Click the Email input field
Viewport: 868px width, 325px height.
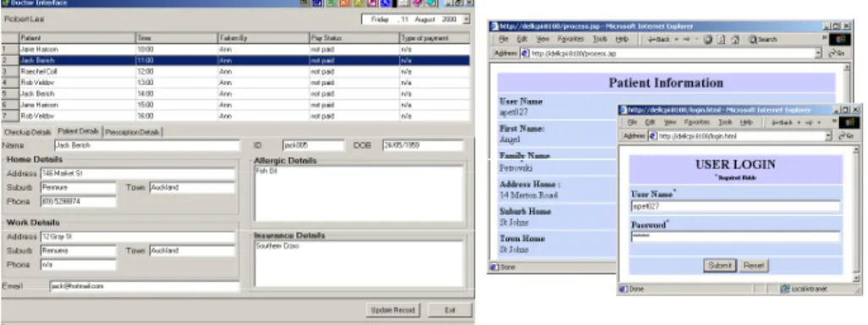click(x=144, y=286)
